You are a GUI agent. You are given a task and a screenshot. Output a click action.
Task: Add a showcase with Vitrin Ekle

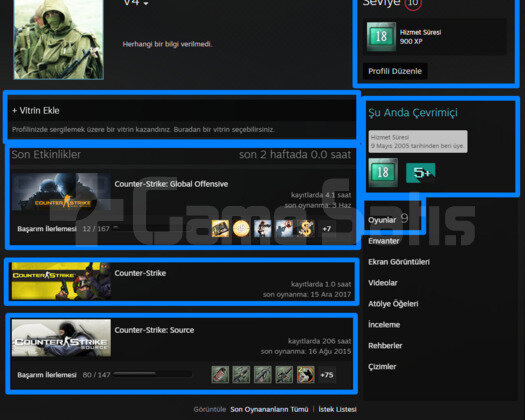(36, 111)
